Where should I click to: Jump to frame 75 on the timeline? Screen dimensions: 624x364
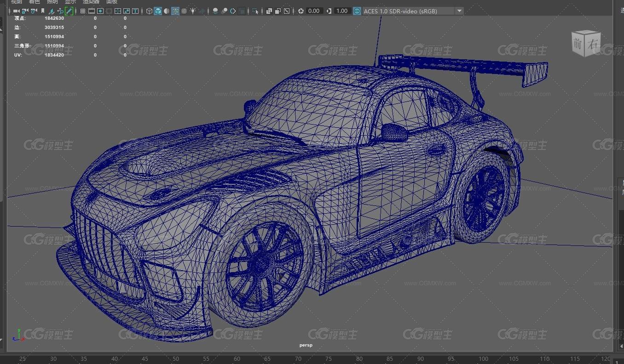pos(328,359)
